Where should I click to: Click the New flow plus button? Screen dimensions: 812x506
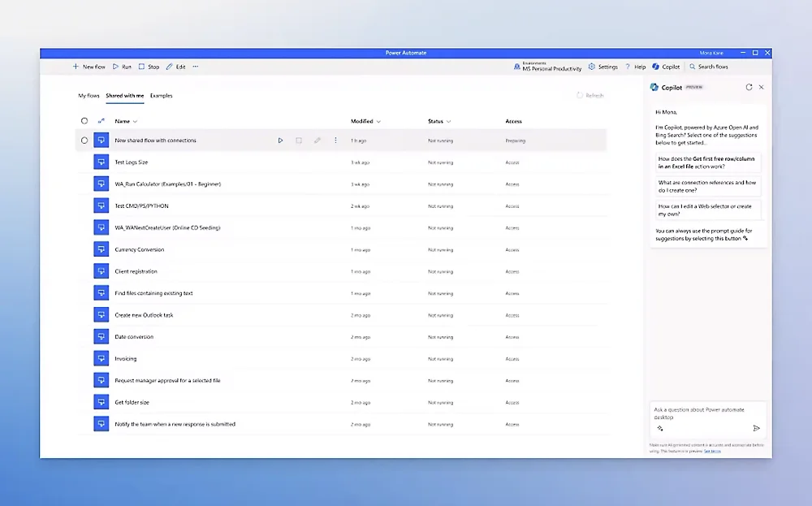pyautogui.click(x=89, y=67)
